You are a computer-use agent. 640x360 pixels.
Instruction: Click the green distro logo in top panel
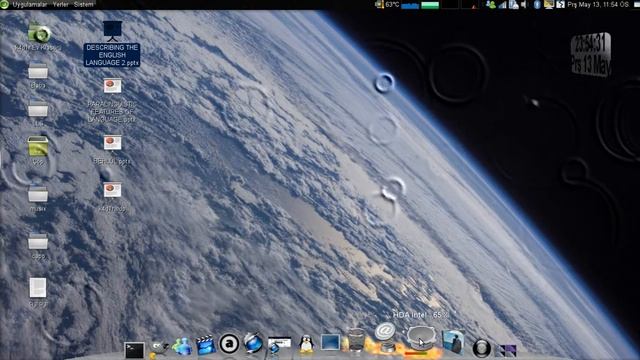click(x=4, y=4)
